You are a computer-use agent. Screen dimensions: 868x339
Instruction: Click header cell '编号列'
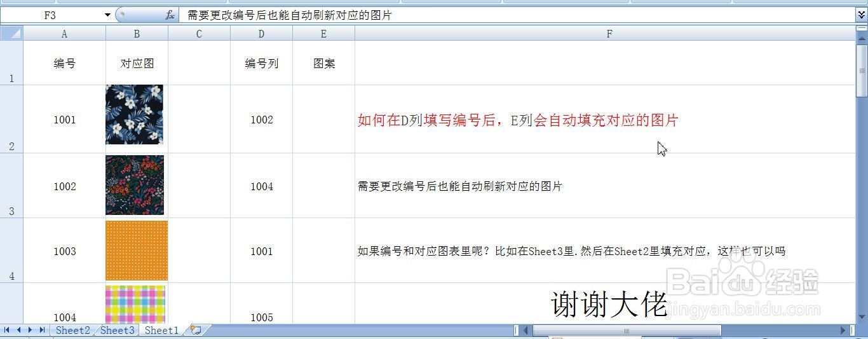click(x=261, y=63)
